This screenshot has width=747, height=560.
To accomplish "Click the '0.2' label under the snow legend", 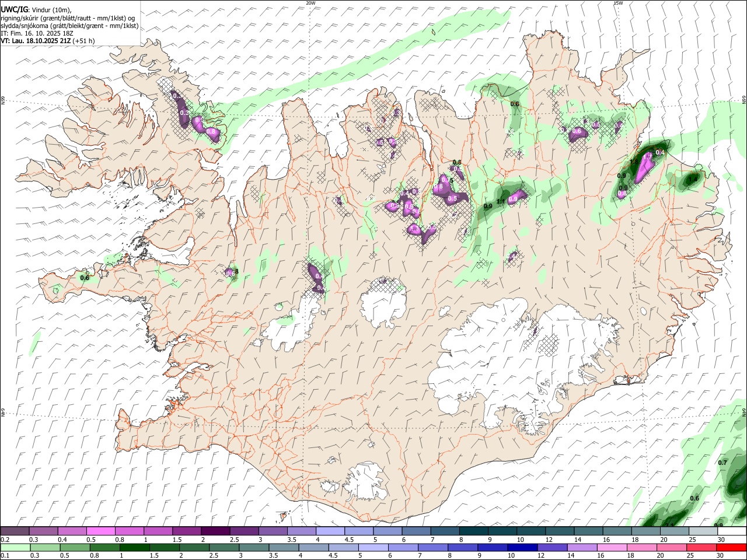I will (x=4, y=540).
